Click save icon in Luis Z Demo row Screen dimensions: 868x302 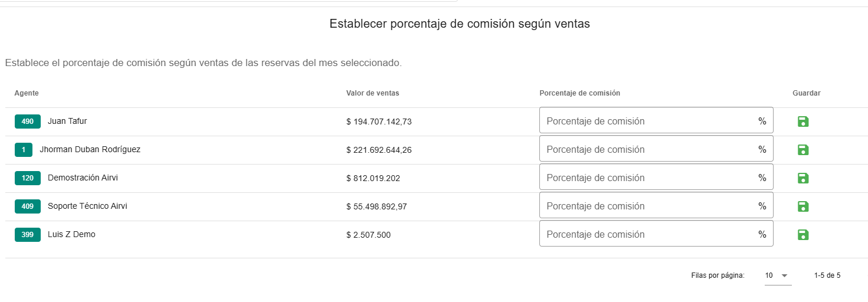coord(803,235)
